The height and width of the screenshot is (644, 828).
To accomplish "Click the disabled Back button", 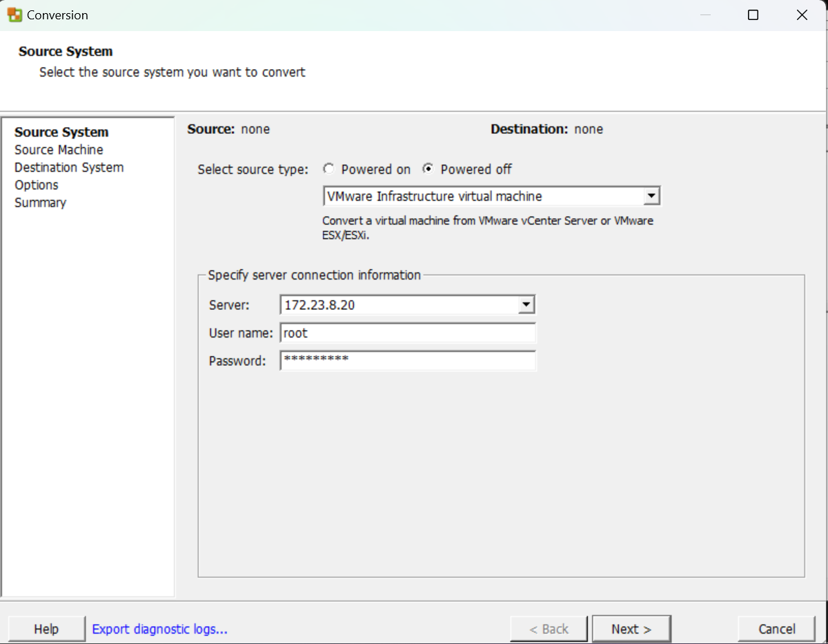I will 549,629.
